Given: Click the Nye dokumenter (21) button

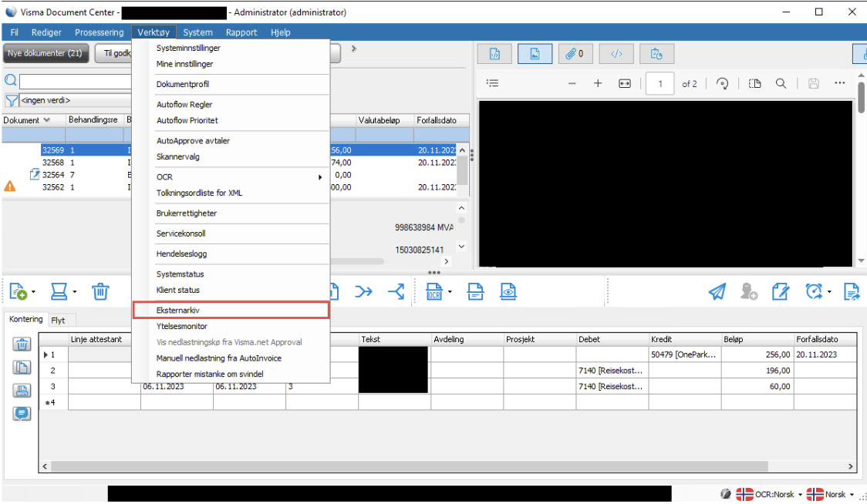Looking at the screenshot, I should [x=45, y=53].
